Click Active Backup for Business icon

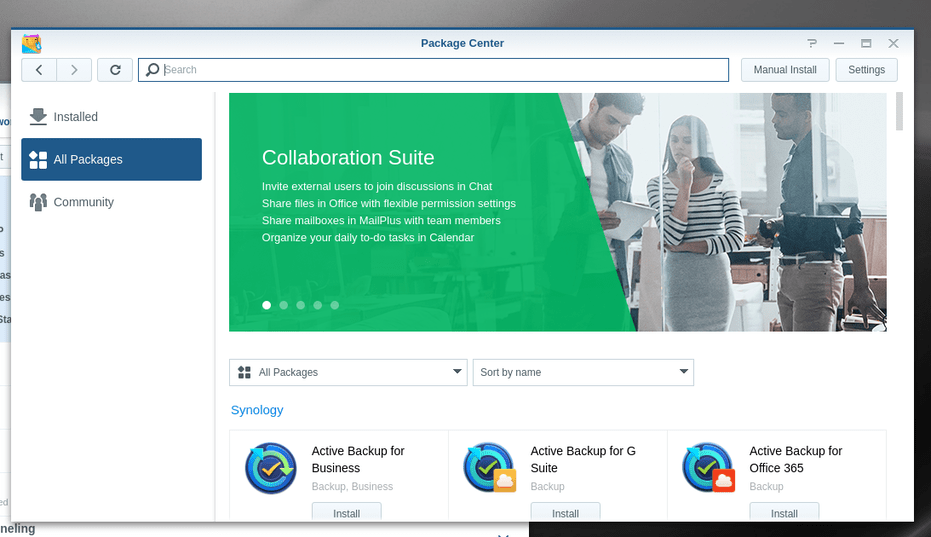point(271,468)
